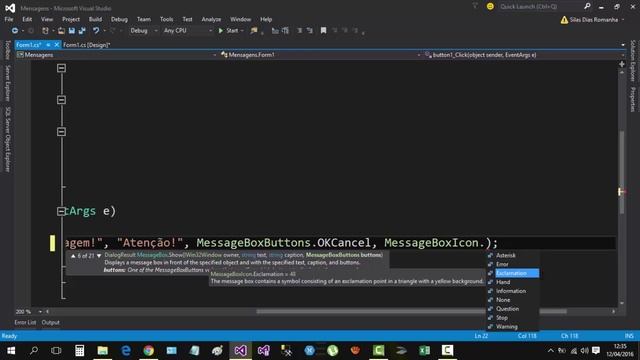Click the Save toolbar icon
Image resolution: width=640 pixels, height=360 pixels.
pos(72,31)
